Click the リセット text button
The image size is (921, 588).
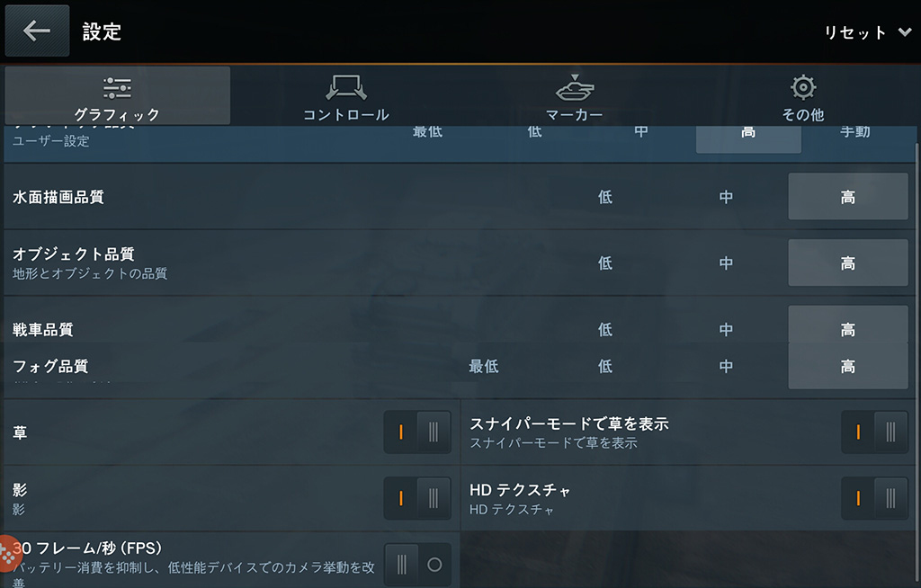click(x=855, y=32)
